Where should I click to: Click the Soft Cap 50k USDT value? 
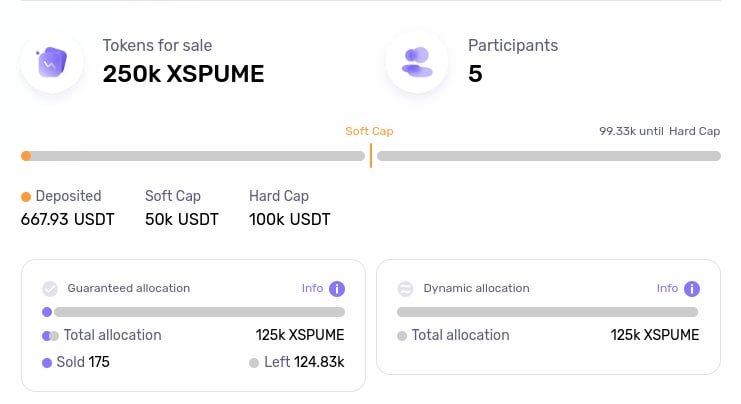coord(182,219)
